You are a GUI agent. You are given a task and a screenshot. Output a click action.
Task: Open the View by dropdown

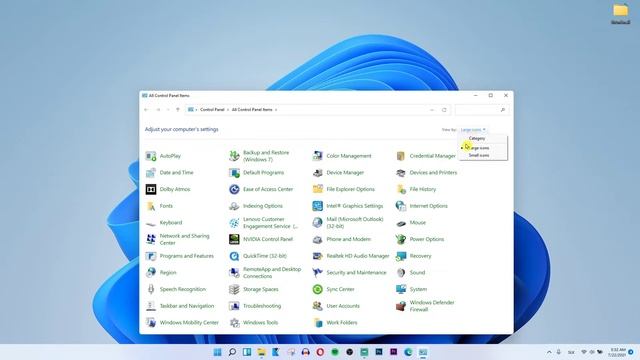(473, 130)
